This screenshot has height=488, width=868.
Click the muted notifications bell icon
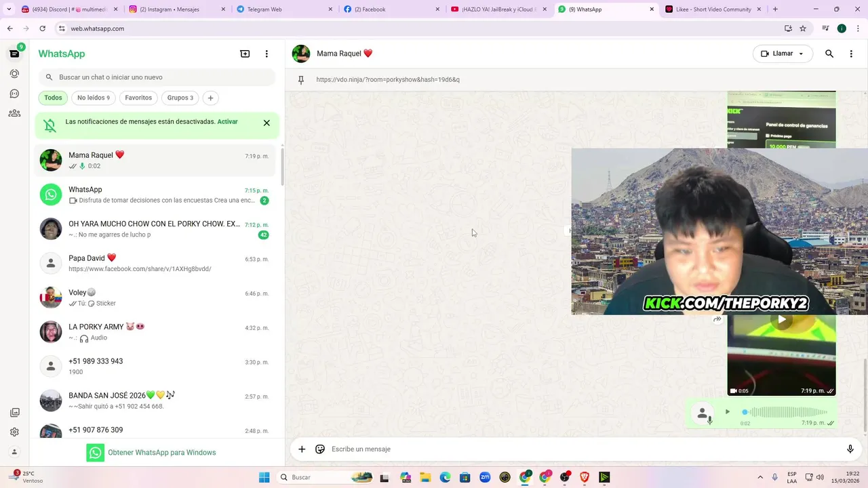(x=50, y=125)
